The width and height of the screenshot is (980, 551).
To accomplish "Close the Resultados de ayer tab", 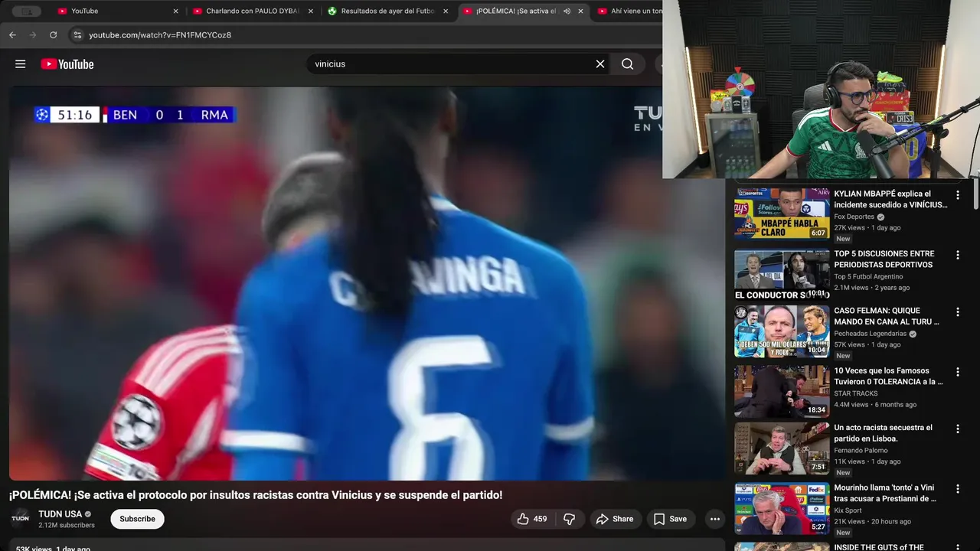I will 446,11.
